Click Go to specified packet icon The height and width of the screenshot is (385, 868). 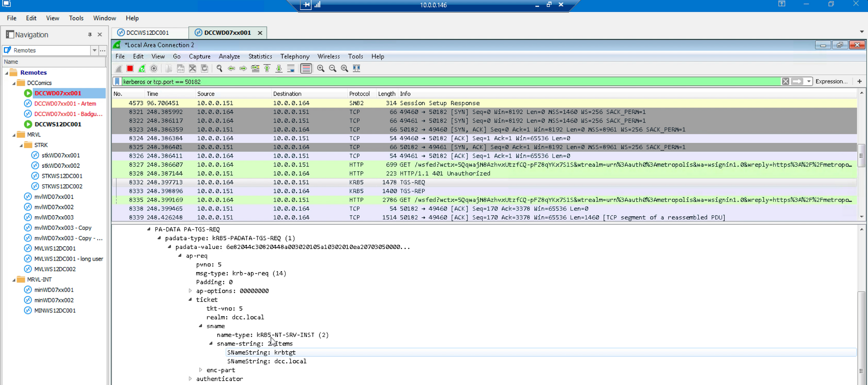coord(255,69)
